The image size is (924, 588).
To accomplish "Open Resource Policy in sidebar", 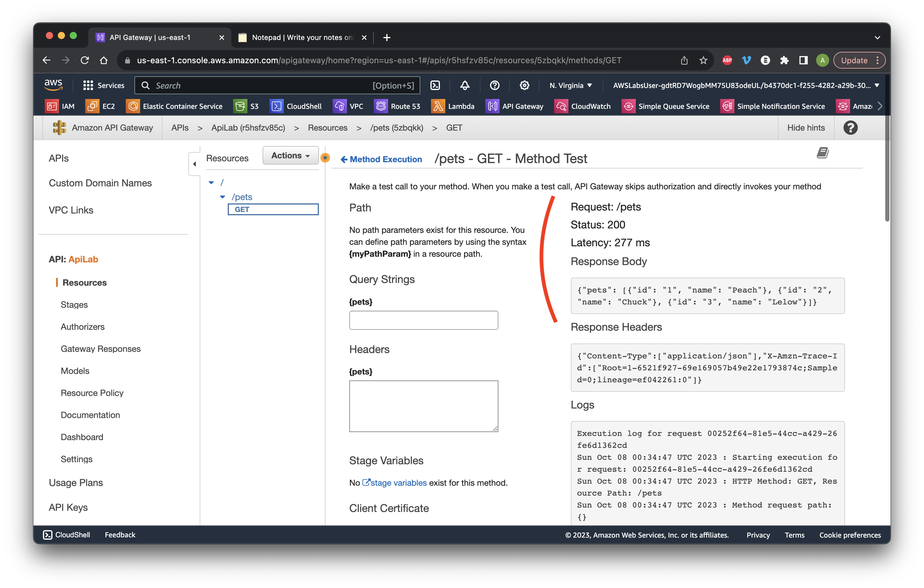I will [92, 393].
